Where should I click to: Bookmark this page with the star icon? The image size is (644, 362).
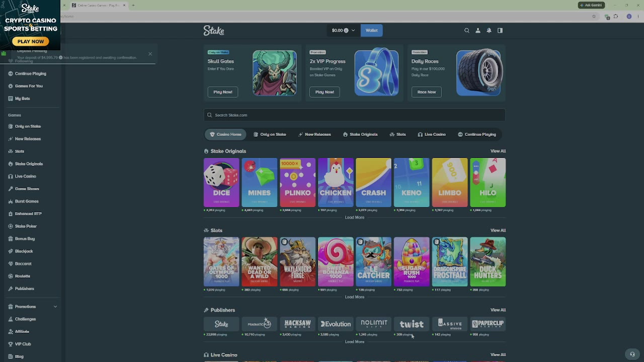pyautogui.click(x=594, y=16)
